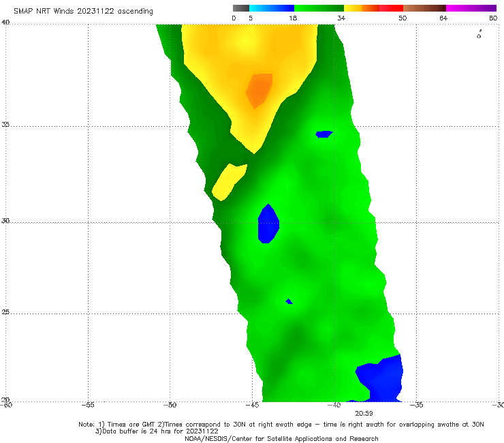Select the magenta-purple segment of the color bar
This screenshot has height=443, width=504.
[x=471, y=8]
